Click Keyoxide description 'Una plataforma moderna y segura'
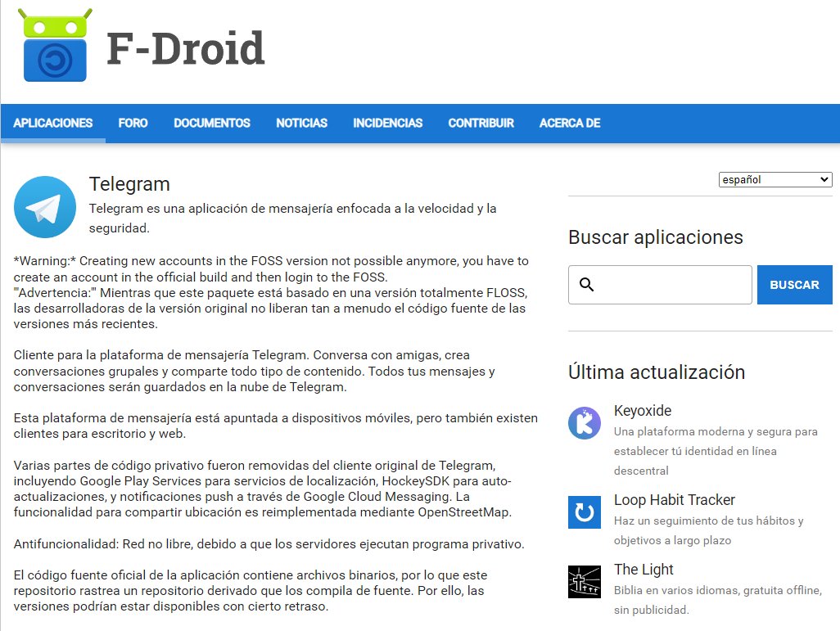 tap(716, 451)
